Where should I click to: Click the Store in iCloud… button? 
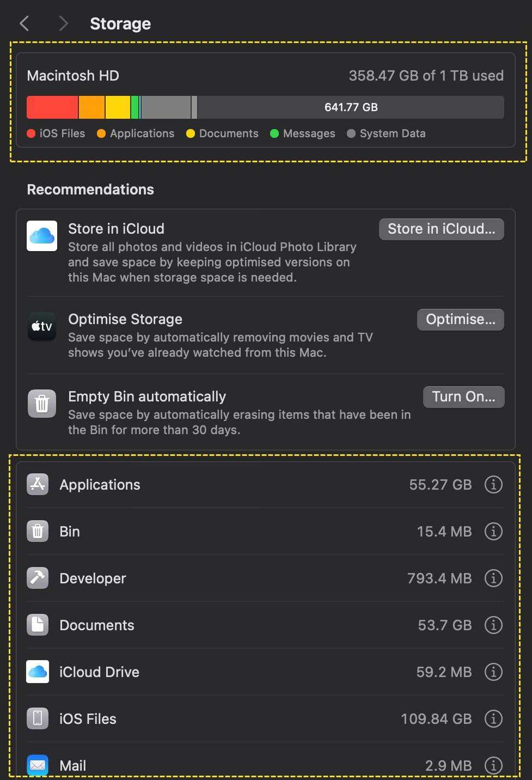pos(441,229)
